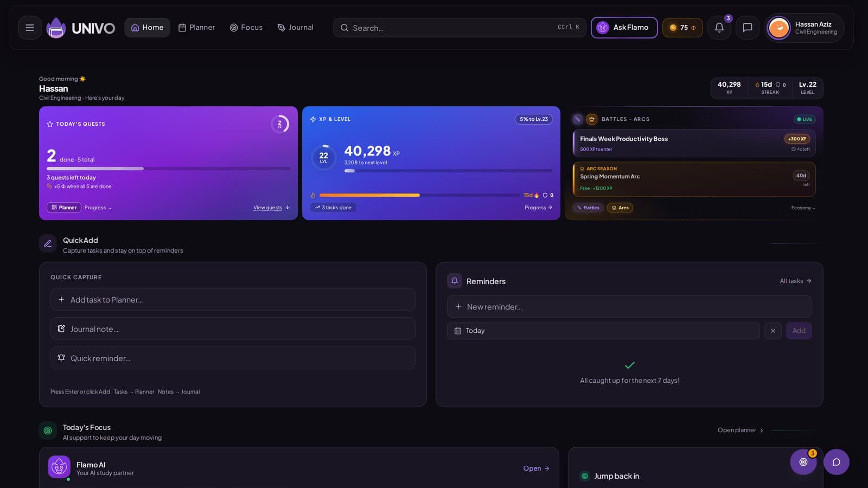Switch to the Focus tab
Viewport: 868px width, 488px height.
(x=246, y=28)
